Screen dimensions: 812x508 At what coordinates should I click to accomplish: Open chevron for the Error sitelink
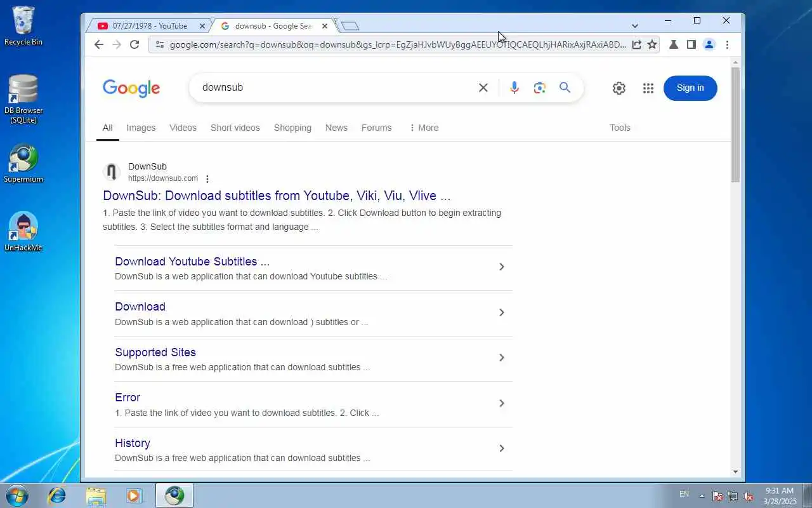(x=501, y=403)
